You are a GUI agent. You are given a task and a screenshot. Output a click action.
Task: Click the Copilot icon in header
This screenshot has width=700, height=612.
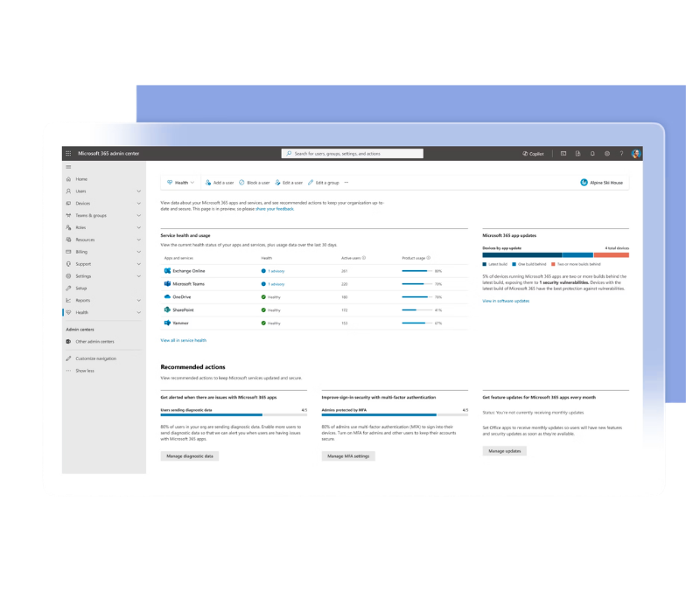[x=532, y=153]
